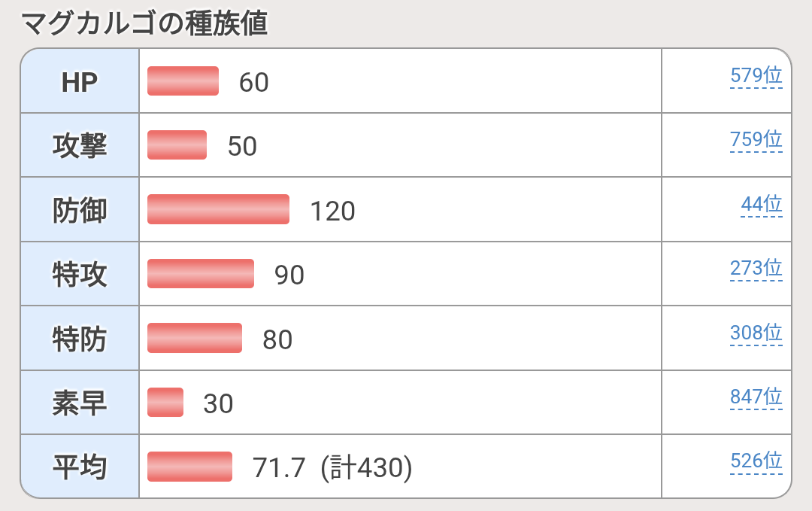Click the red bar for 防御 stat
Image resolution: width=812 pixels, height=511 pixels.
218,209
